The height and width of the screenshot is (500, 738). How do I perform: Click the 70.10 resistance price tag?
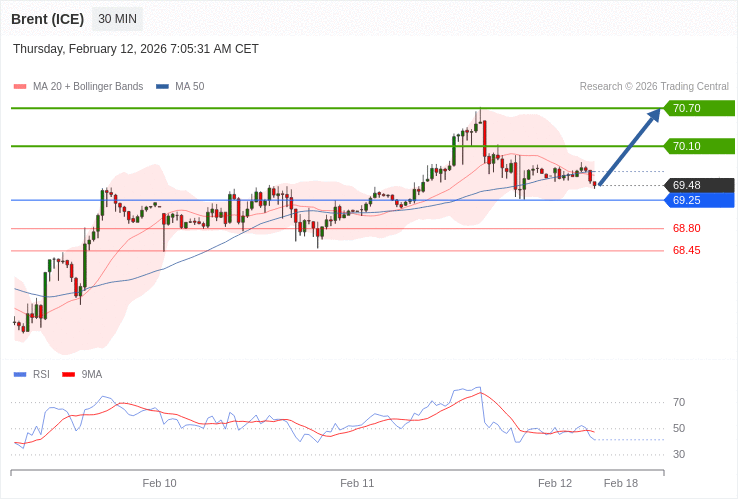coord(699,146)
